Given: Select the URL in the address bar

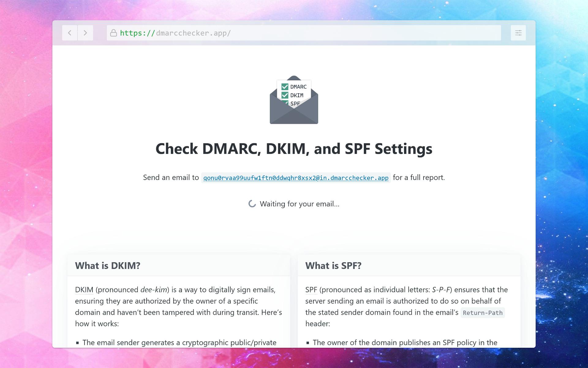Looking at the screenshot, I should 175,33.
